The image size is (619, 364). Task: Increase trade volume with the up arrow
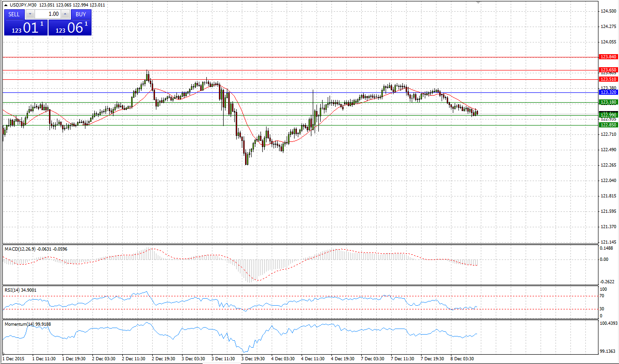(x=65, y=14)
